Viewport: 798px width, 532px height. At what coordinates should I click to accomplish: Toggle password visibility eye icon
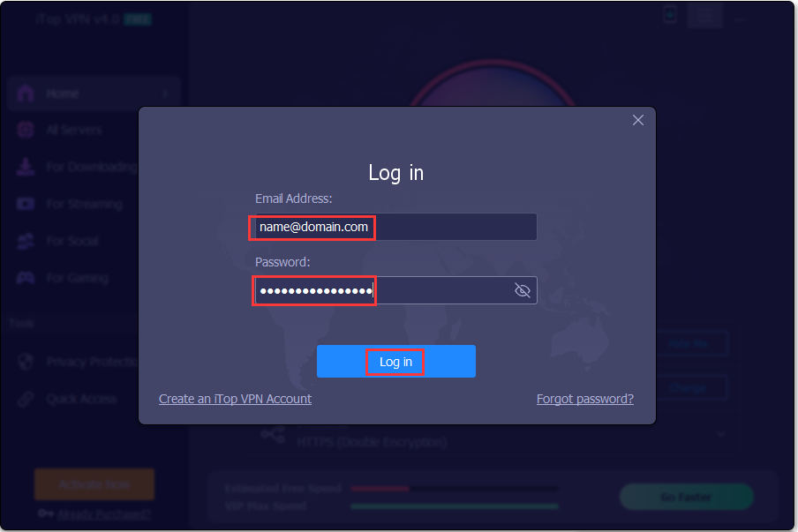click(523, 290)
